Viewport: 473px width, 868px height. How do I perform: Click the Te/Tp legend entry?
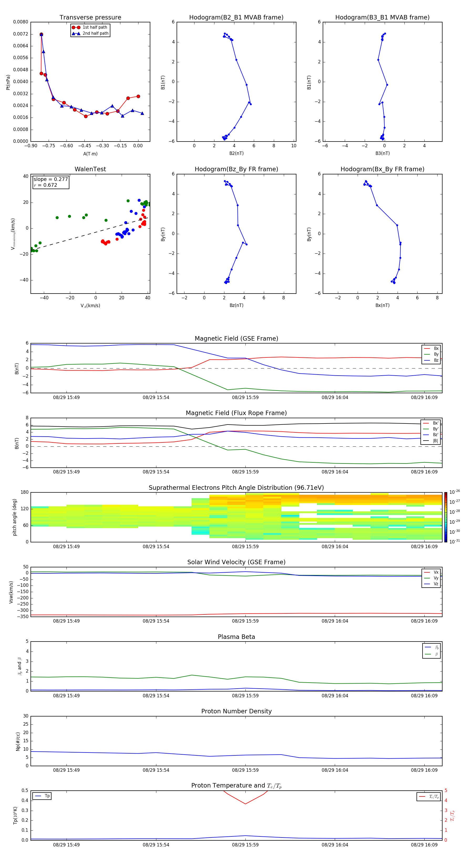[428, 796]
